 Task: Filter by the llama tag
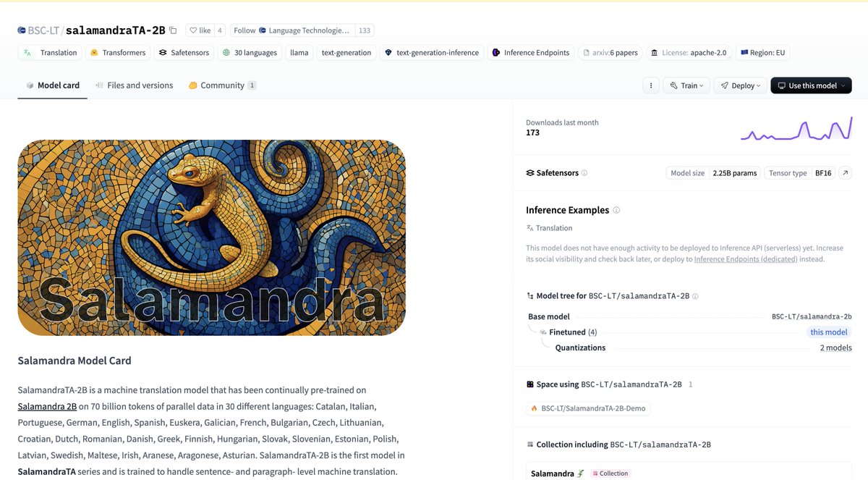299,52
